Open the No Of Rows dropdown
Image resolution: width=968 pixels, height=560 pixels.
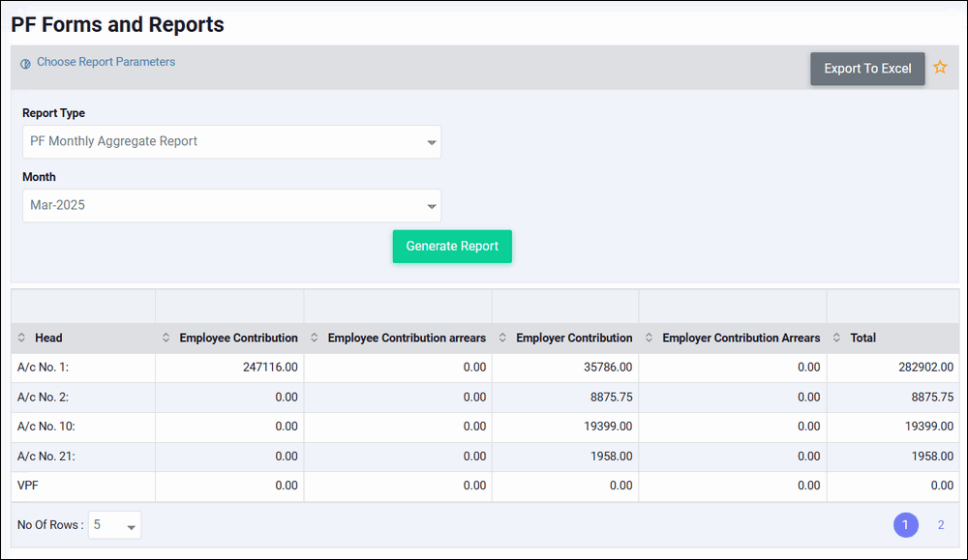[115, 525]
